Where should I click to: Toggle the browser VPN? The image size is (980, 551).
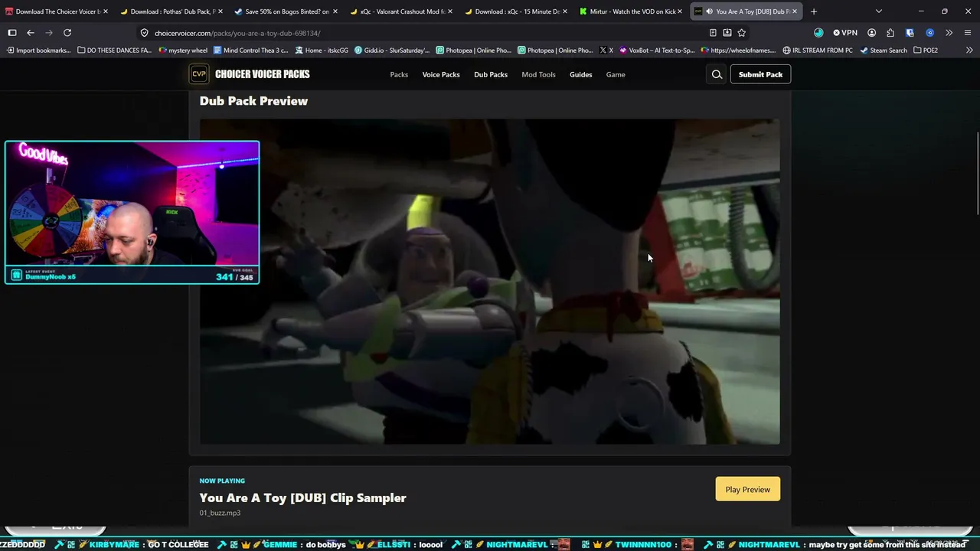coord(845,33)
